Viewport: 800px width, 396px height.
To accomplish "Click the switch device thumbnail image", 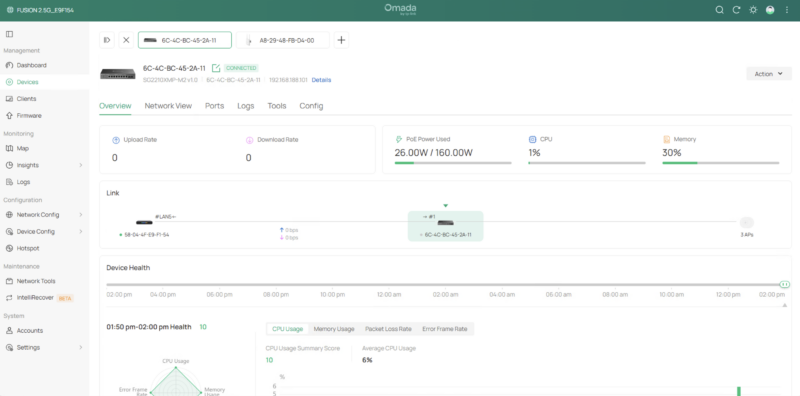I will (118, 74).
